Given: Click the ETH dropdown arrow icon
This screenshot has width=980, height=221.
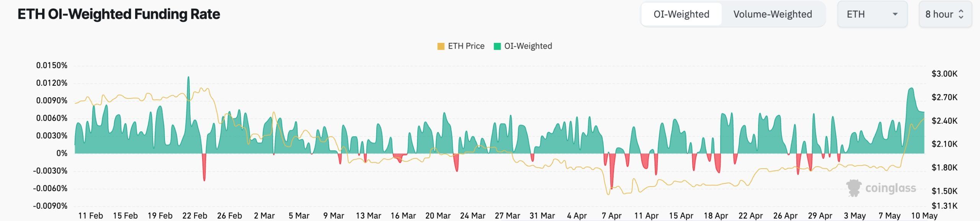Looking at the screenshot, I should click(895, 14).
